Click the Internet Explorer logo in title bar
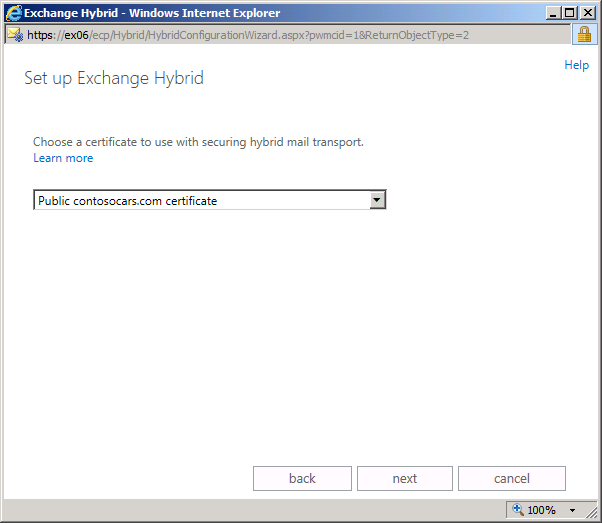This screenshot has width=602, height=523. pyautogui.click(x=14, y=13)
